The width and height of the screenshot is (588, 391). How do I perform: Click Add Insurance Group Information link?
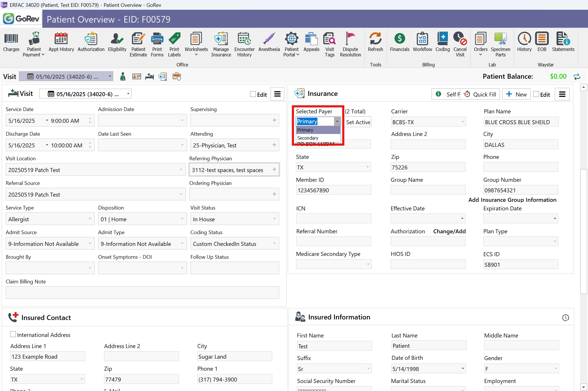pyautogui.click(x=512, y=200)
